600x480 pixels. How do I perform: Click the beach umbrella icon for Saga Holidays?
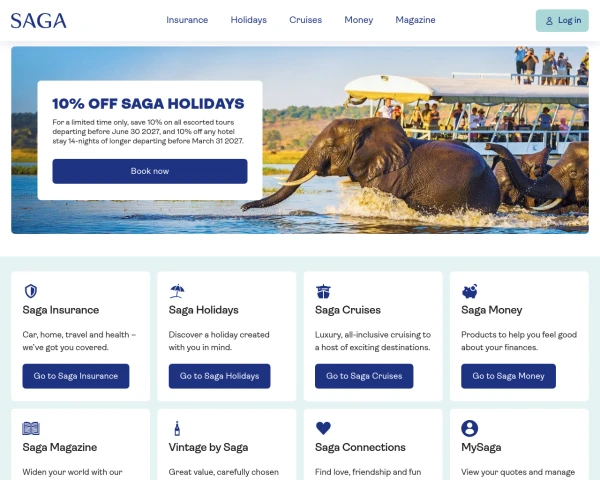coord(177,291)
